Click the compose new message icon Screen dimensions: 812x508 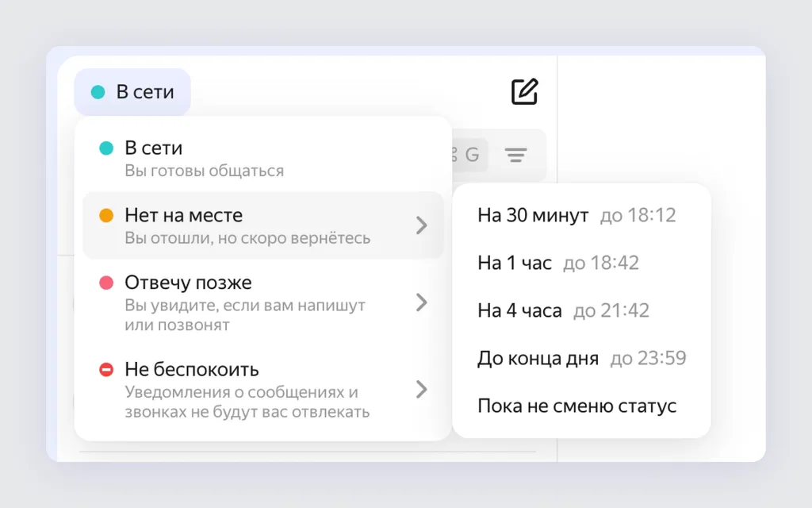(x=525, y=92)
